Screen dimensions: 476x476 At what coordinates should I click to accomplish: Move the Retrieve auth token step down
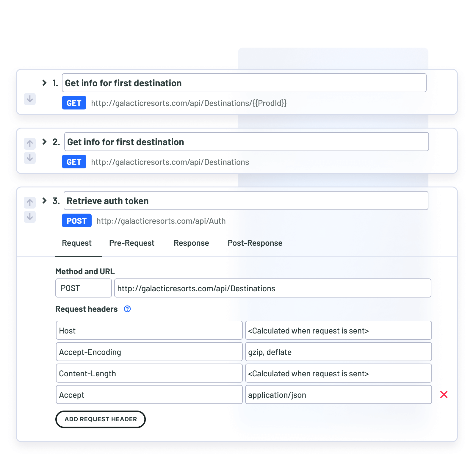tap(29, 217)
